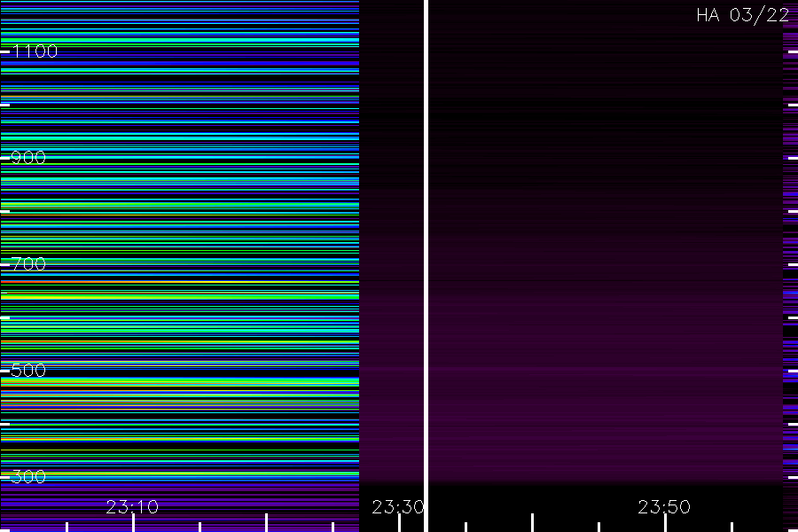The width and height of the screenshot is (798, 532).
Task: Click the 300 frequency axis label
Action: tap(28, 477)
